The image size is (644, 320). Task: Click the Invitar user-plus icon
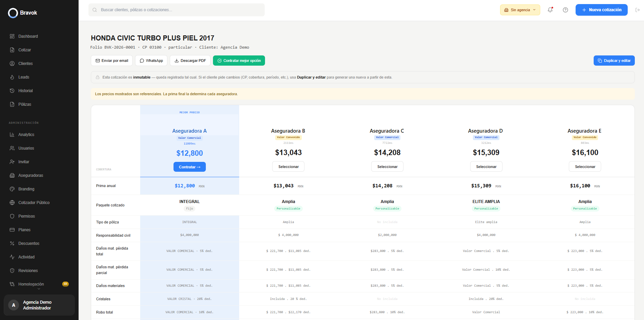tap(12, 162)
